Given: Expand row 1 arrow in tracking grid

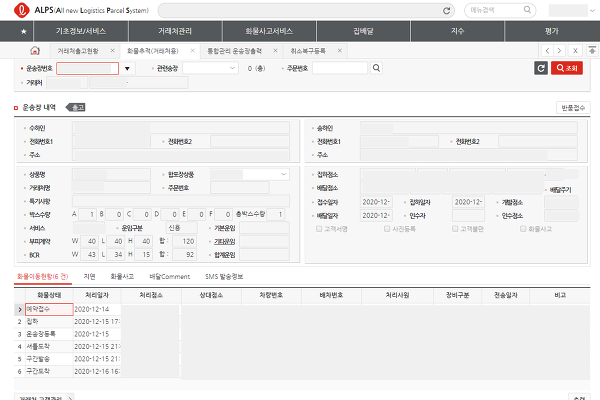Looking at the screenshot, I should tap(20, 309).
